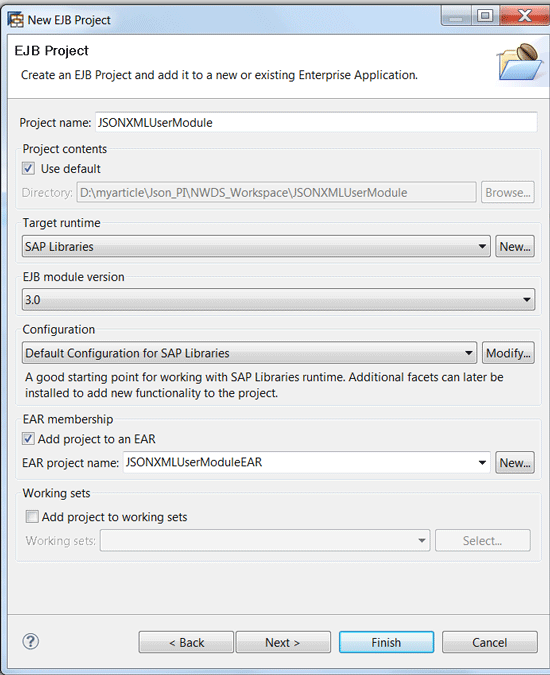Click into the Project name field
The height and width of the screenshot is (675, 550).
(316, 123)
